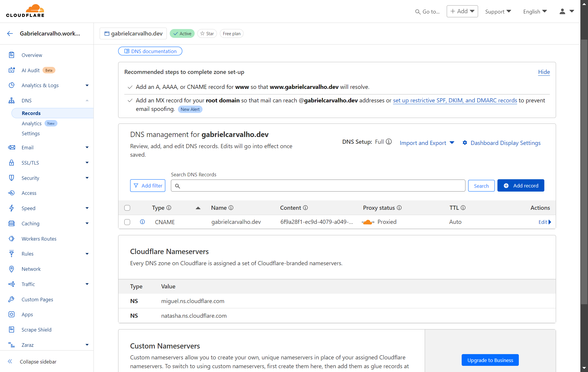Click the Upgrade to Business button
The width and height of the screenshot is (588, 372).
tap(490, 360)
